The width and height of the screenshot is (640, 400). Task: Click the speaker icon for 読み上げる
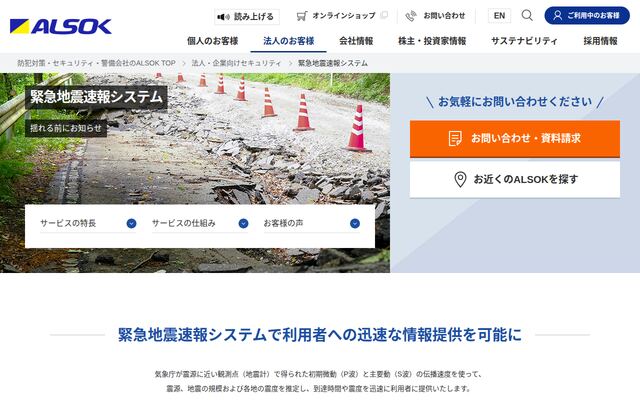pyautogui.click(x=223, y=17)
